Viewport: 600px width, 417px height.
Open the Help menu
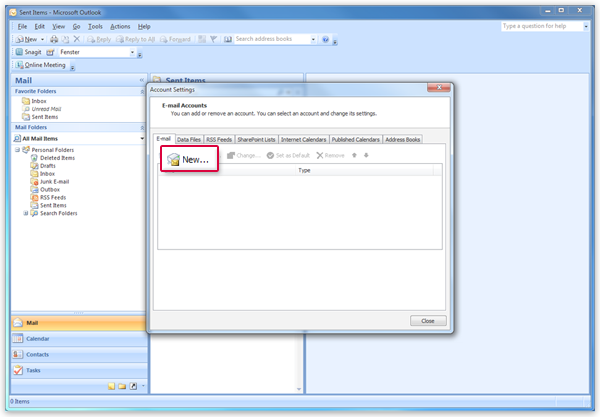pos(144,26)
